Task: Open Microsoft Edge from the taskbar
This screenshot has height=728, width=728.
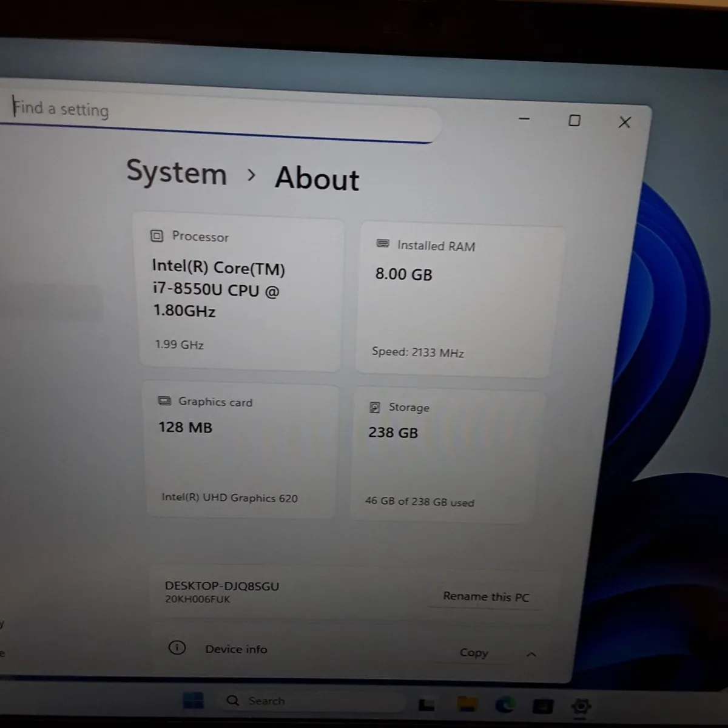Action: point(505,704)
